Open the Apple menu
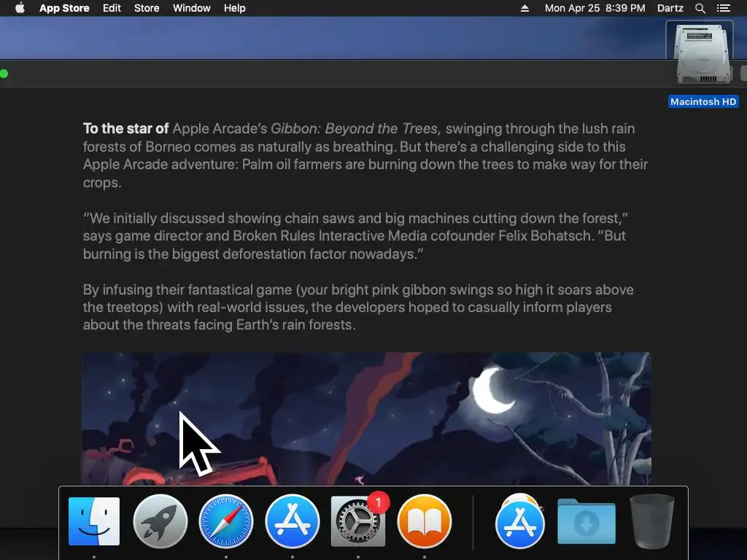The image size is (747, 560). pos(20,8)
